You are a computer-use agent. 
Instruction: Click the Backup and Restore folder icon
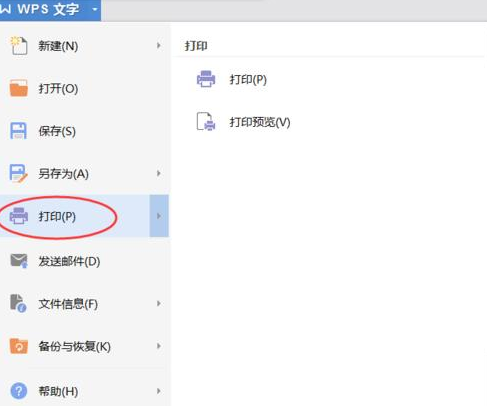point(19,346)
